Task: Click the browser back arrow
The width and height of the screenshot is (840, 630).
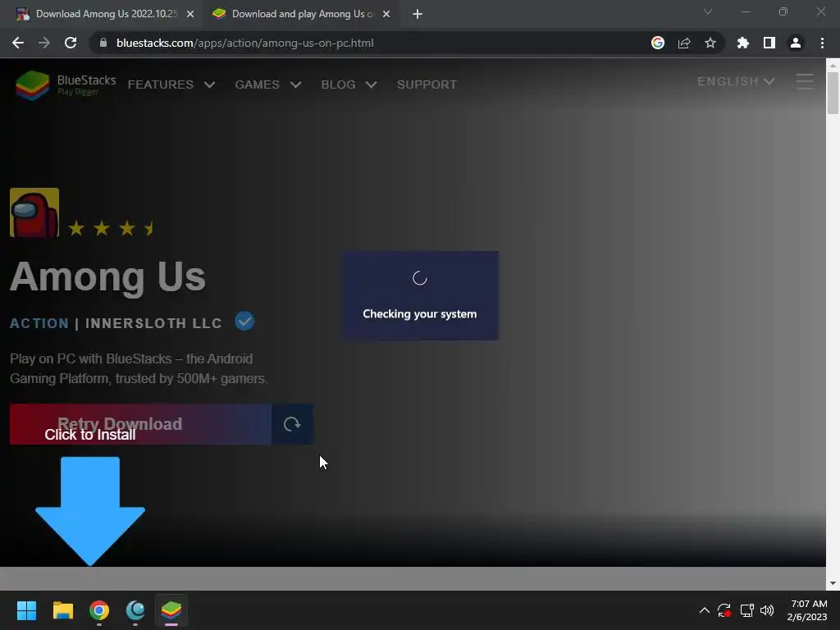Action: pos(18,43)
